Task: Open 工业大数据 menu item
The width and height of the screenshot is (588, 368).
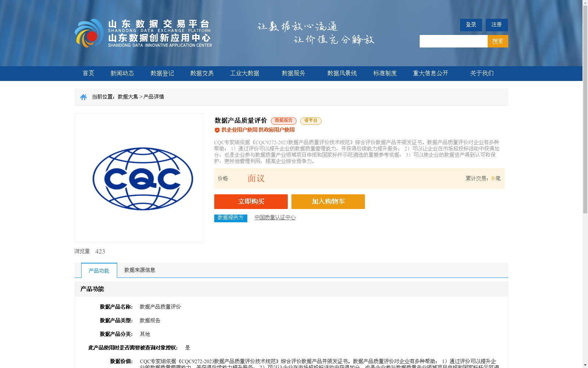Action: coord(244,73)
